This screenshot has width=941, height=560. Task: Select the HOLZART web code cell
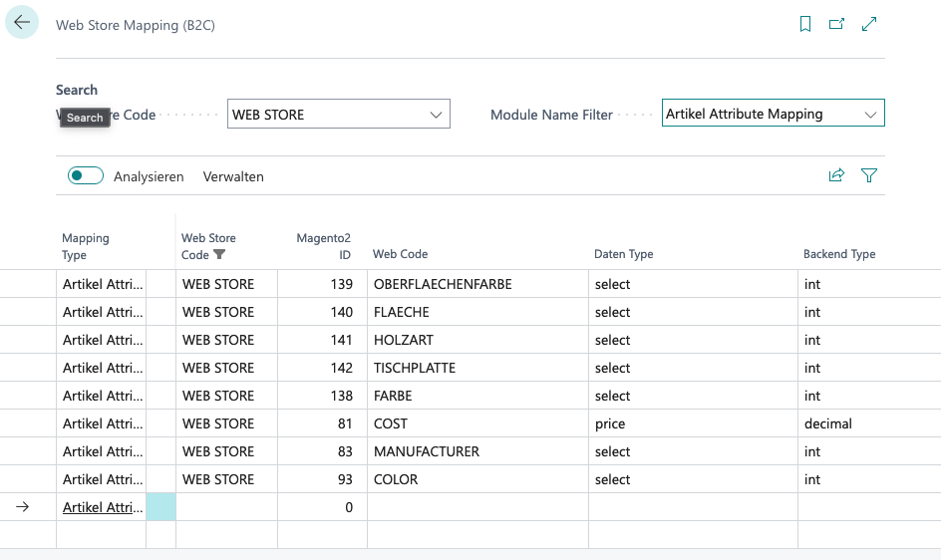[477, 340]
